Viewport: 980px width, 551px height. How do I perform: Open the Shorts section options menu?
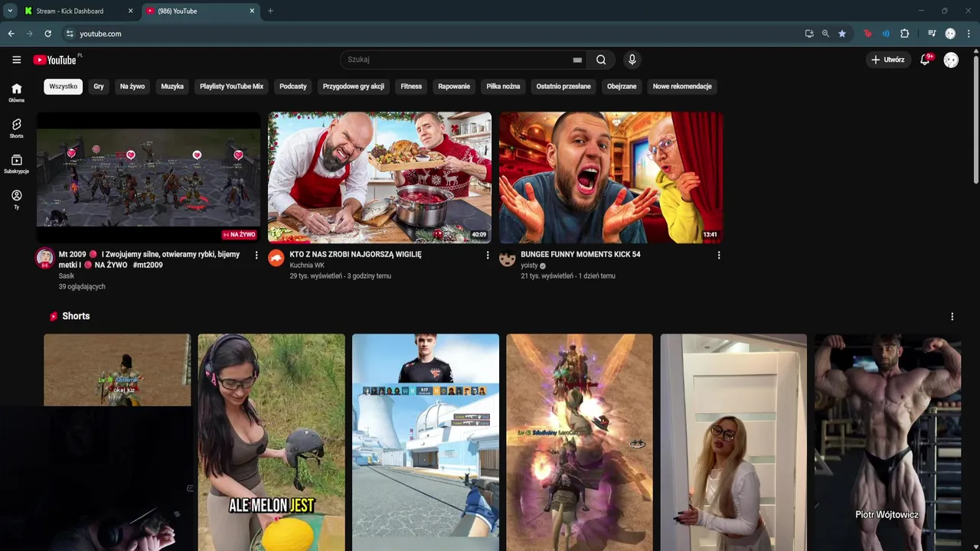[952, 316]
